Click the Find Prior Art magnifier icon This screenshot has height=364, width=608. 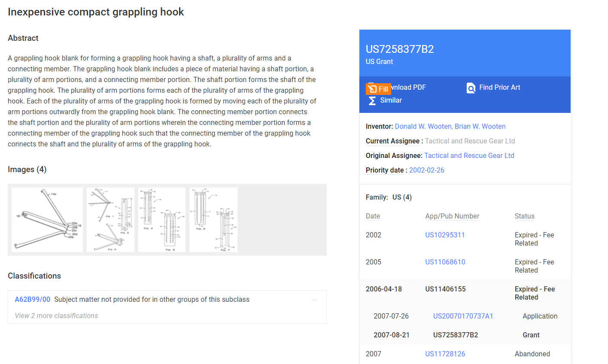[471, 88]
